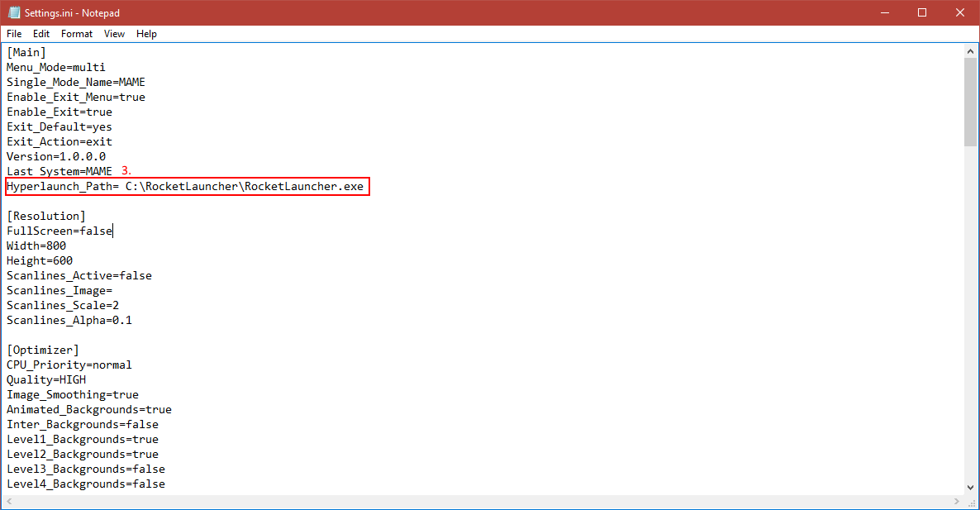The image size is (980, 510).
Task: Maximize the Notepad window
Action: tap(922, 12)
